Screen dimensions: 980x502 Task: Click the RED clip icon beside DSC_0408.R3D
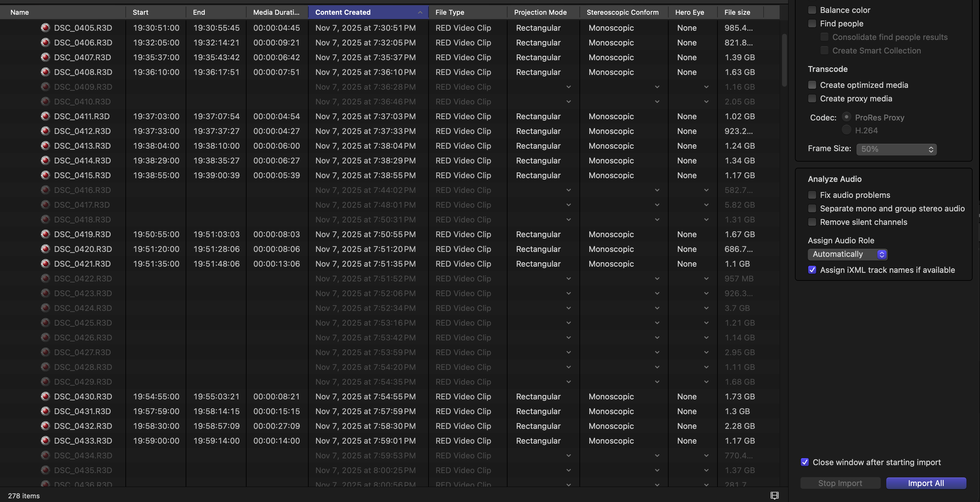point(45,72)
